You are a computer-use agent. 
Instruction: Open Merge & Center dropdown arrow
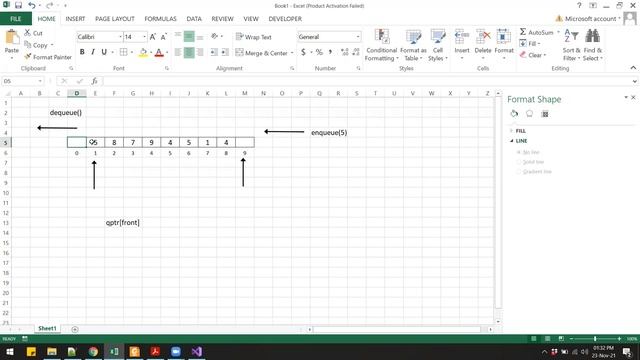click(292, 53)
